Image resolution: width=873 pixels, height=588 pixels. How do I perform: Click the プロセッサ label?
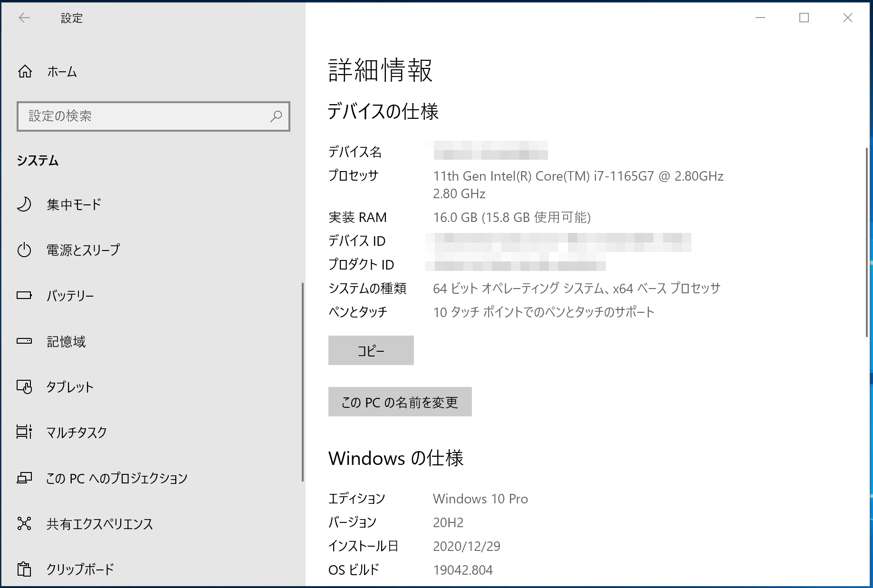(354, 175)
